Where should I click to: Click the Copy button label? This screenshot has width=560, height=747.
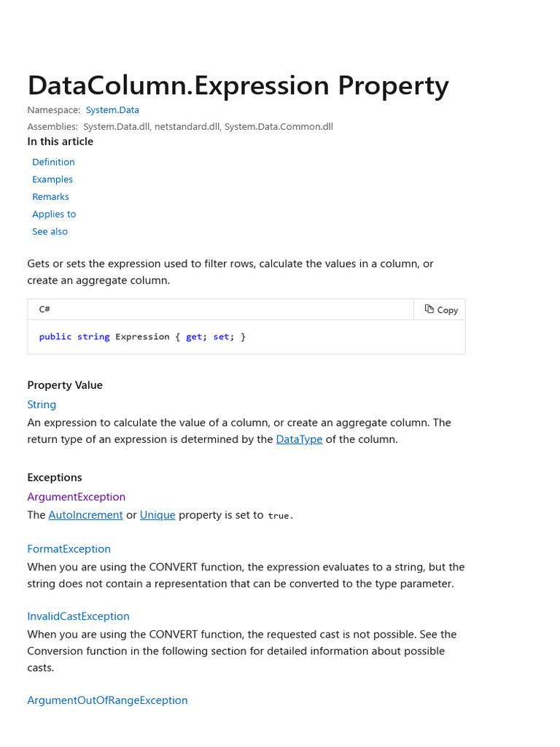click(448, 310)
